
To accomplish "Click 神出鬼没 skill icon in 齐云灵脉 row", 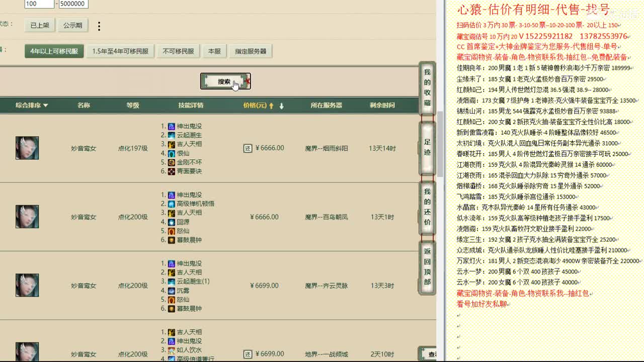I will pos(171,263).
